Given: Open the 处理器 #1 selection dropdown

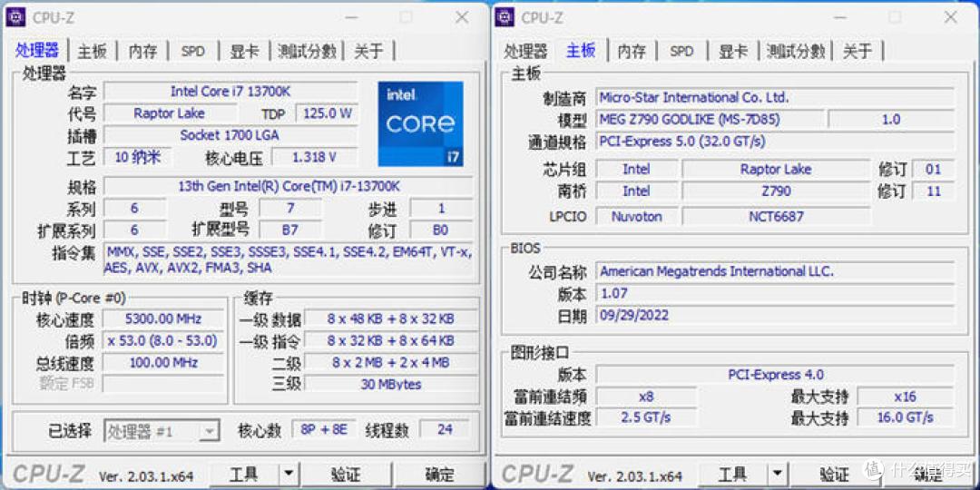Looking at the screenshot, I should tap(162, 431).
